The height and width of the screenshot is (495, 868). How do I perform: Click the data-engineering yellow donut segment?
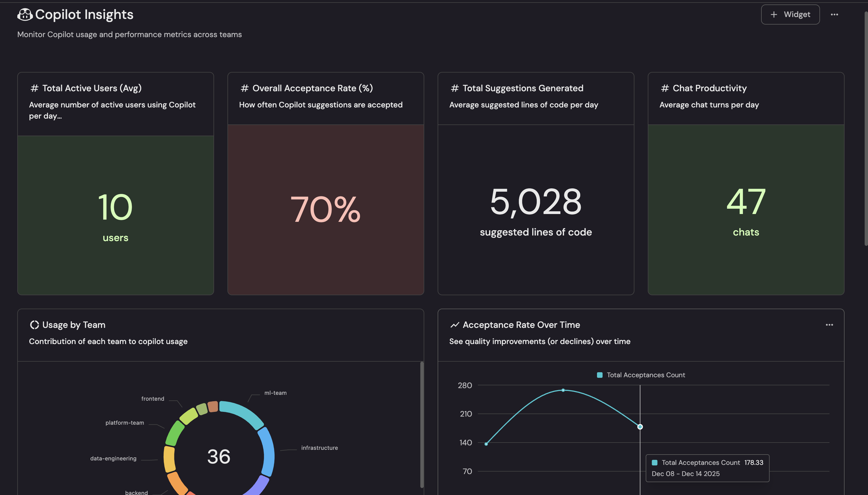(x=169, y=459)
